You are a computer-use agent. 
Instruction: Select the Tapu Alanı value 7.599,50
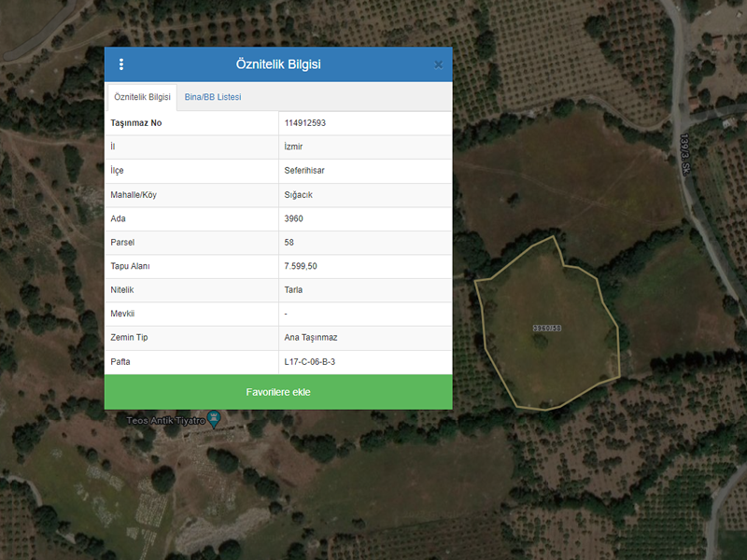(300, 266)
